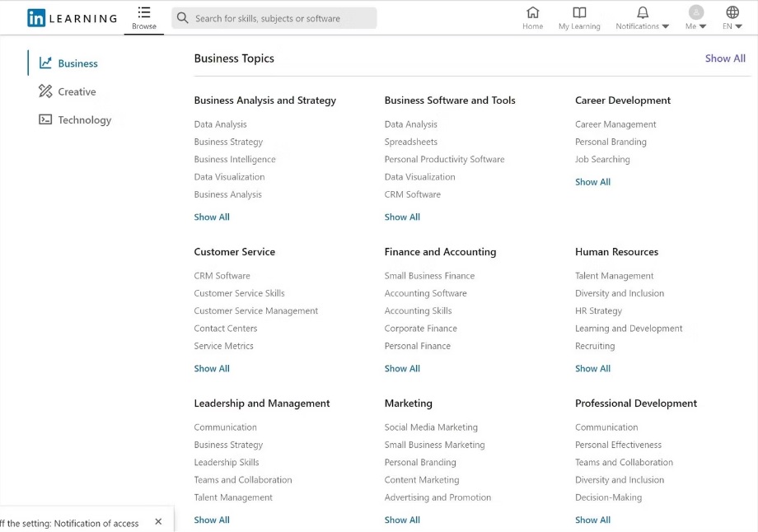Open Business Analysis and Strategy heading

265,100
